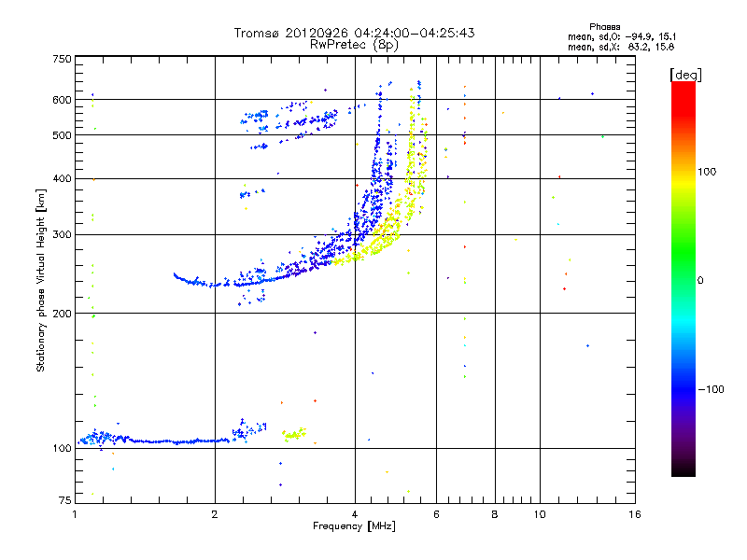This screenshot has height=560, width=747.
Task: Click the "750" height tick label
Action: coord(62,59)
